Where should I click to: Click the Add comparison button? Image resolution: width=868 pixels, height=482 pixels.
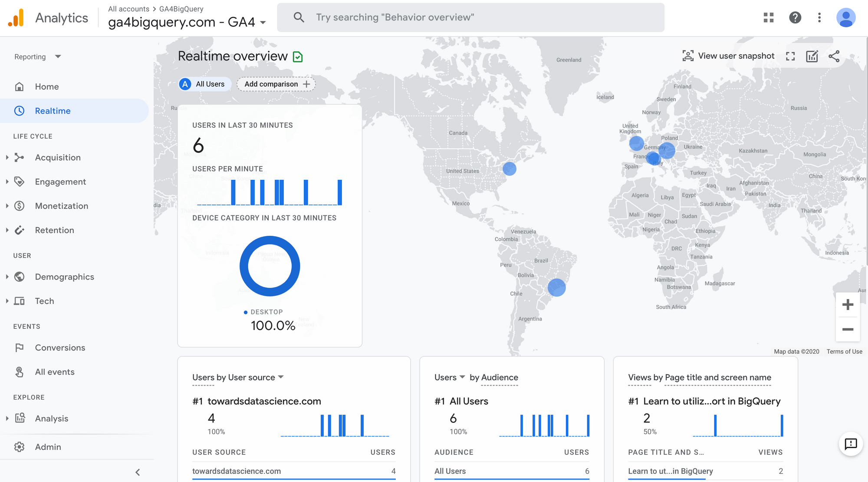pos(276,84)
